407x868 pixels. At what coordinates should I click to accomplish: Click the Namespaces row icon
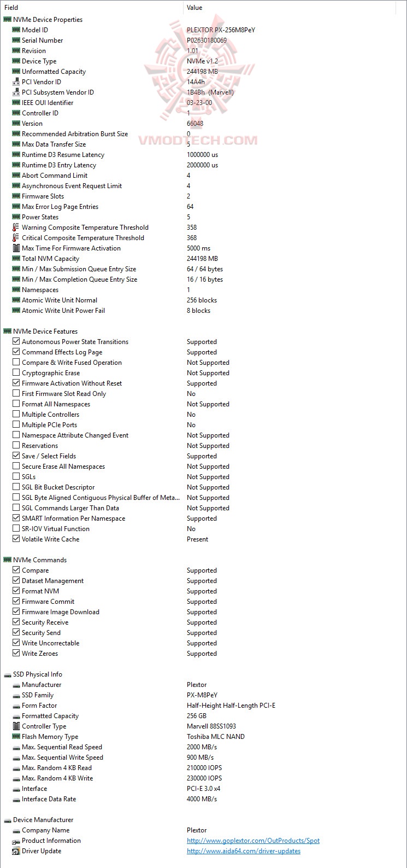click(16, 290)
